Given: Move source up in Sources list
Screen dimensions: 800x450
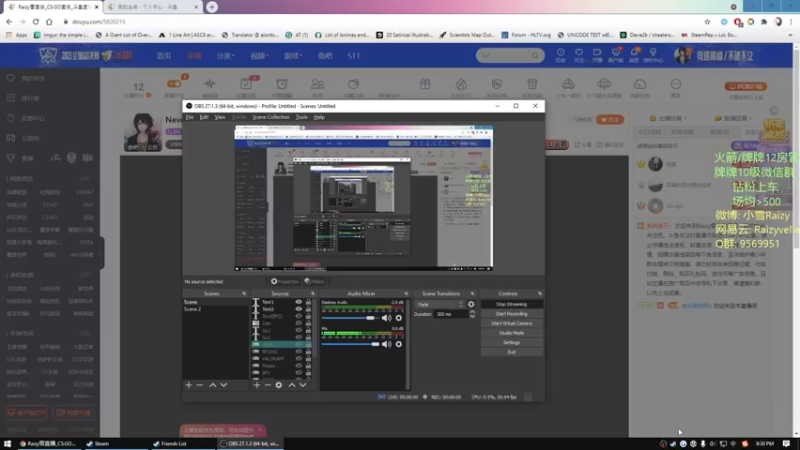Looking at the screenshot, I should coord(292,385).
